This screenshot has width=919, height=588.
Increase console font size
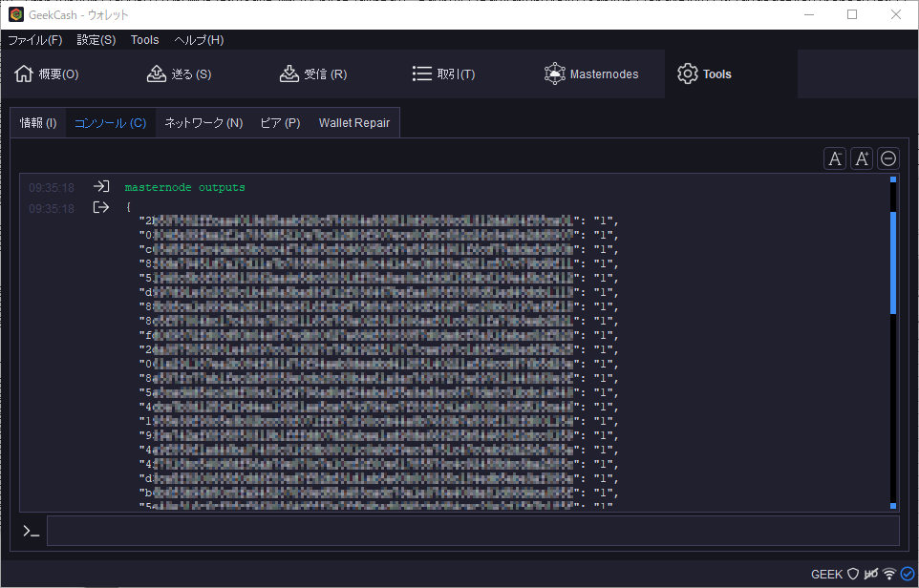point(862,158)
